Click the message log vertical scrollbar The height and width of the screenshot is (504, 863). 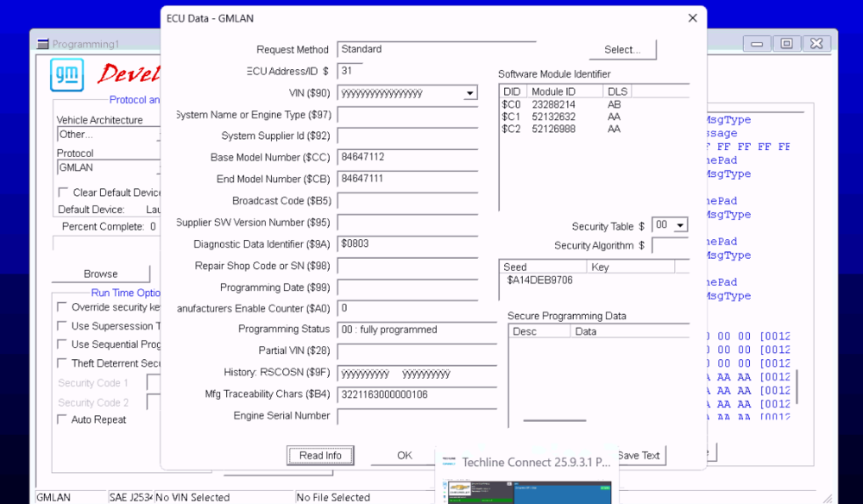click(797, 387)
